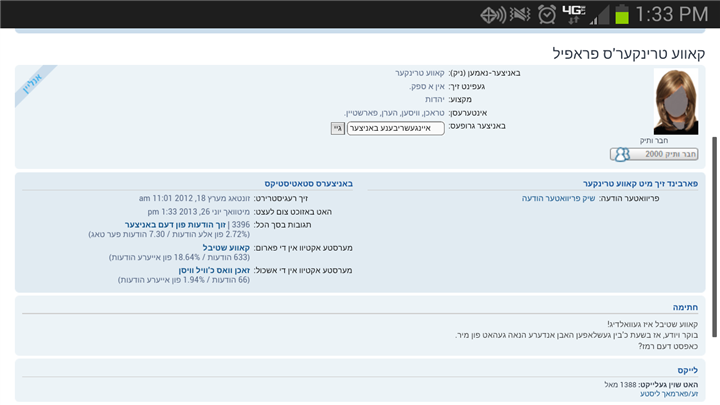
Task: Click the חתימה section header
Action: pyautogui.click(x=685, y=307)
